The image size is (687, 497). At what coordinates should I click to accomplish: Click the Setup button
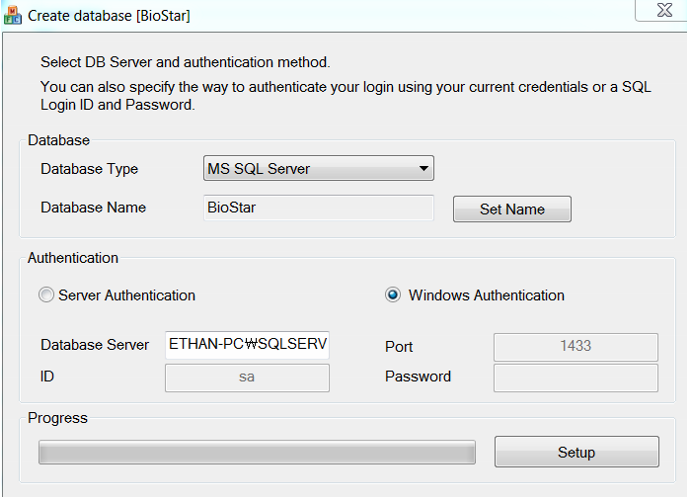tap(577, 452)
